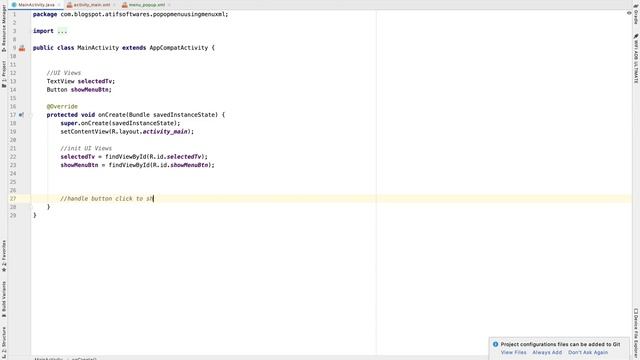Collapse the onCreate method fold marker
Image resolution: width=640 pixels, height=360 pixels.
[31, 115]
